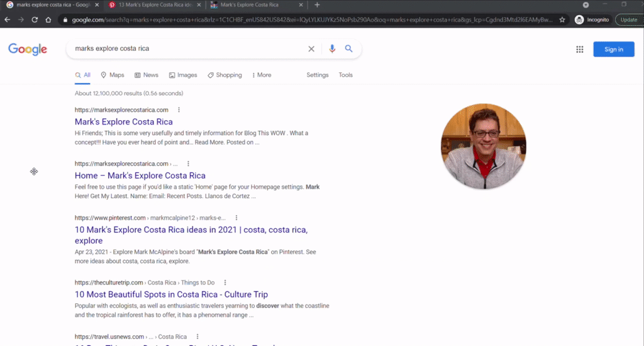Go back using the browser back arrow

coord(8,20)
